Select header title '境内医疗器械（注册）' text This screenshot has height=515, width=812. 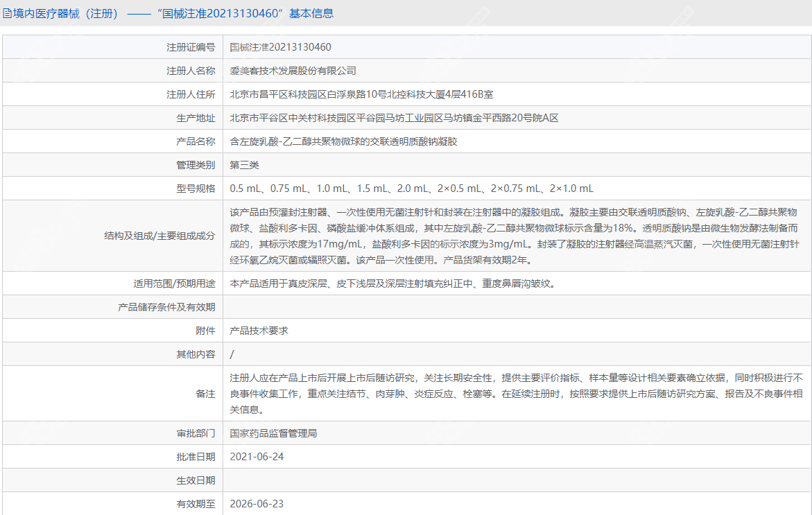point(67,13)
